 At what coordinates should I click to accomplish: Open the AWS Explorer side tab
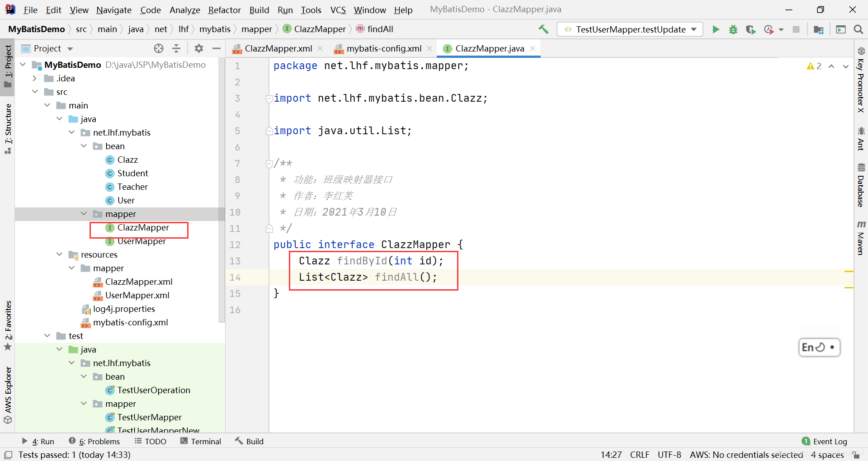pyautogui.click(x=8, y=395)
